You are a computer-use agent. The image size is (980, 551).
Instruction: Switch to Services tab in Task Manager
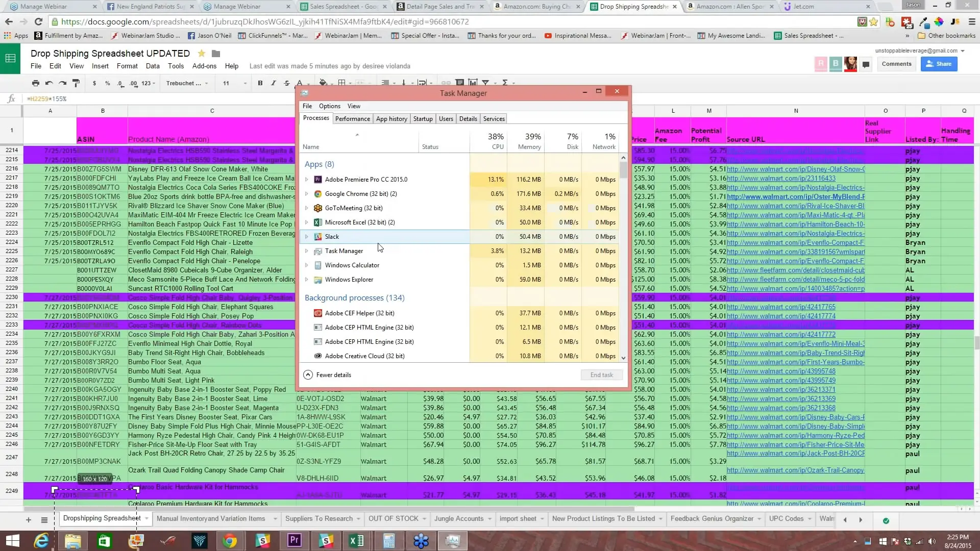pos(494,119)
